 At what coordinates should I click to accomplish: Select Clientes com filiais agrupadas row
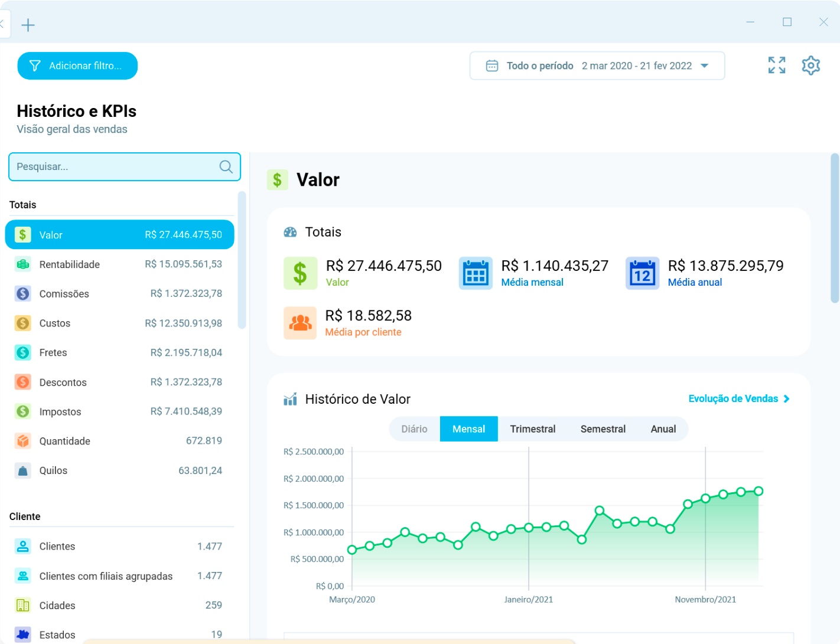tap(119, 576)
